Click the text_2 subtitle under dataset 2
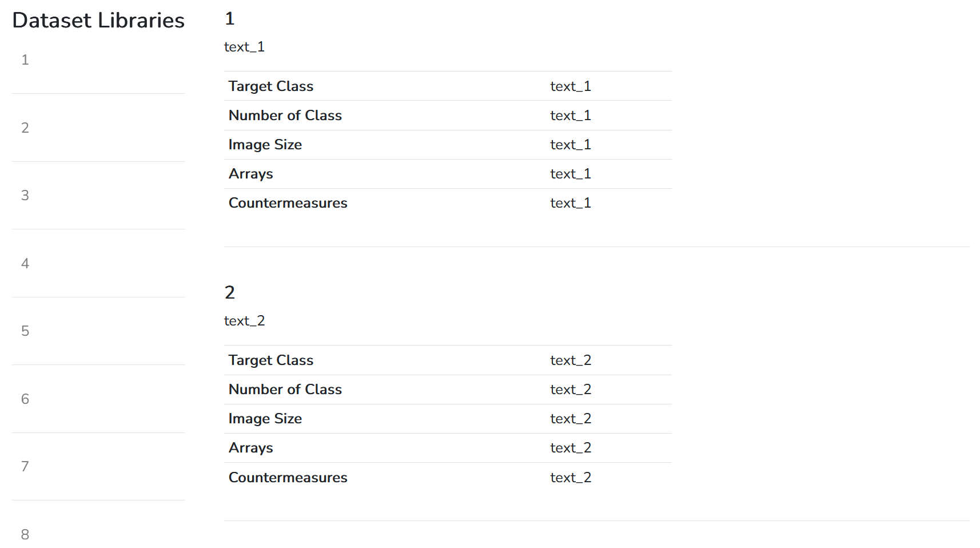 [244, 320]
